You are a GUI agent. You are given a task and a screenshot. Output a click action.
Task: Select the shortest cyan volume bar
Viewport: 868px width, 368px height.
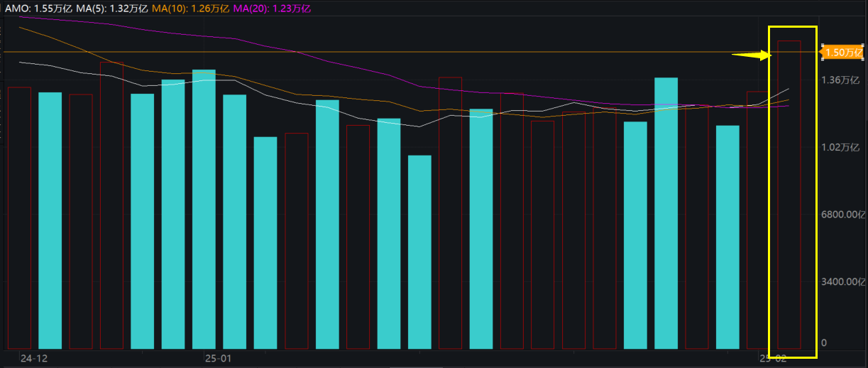click(x=419, y=252)
